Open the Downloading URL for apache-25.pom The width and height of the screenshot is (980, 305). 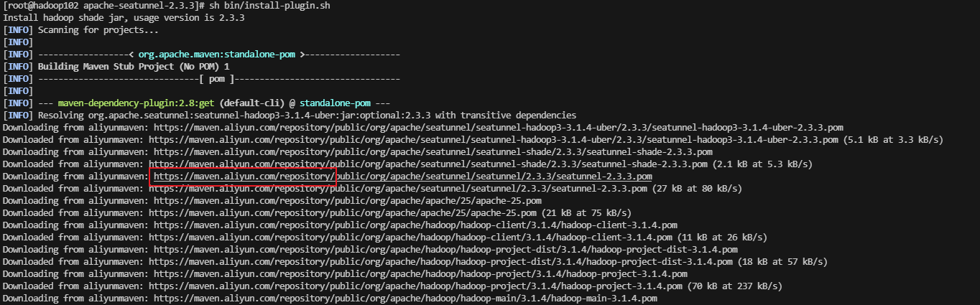(x=348, y=200)
